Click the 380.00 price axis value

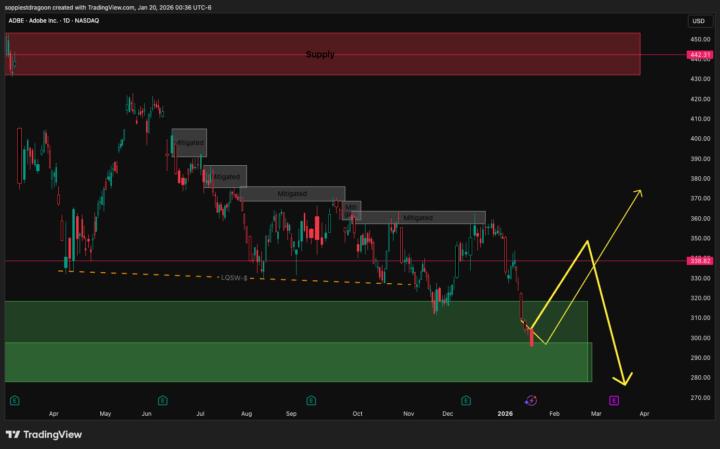click(x=700, y=179)
